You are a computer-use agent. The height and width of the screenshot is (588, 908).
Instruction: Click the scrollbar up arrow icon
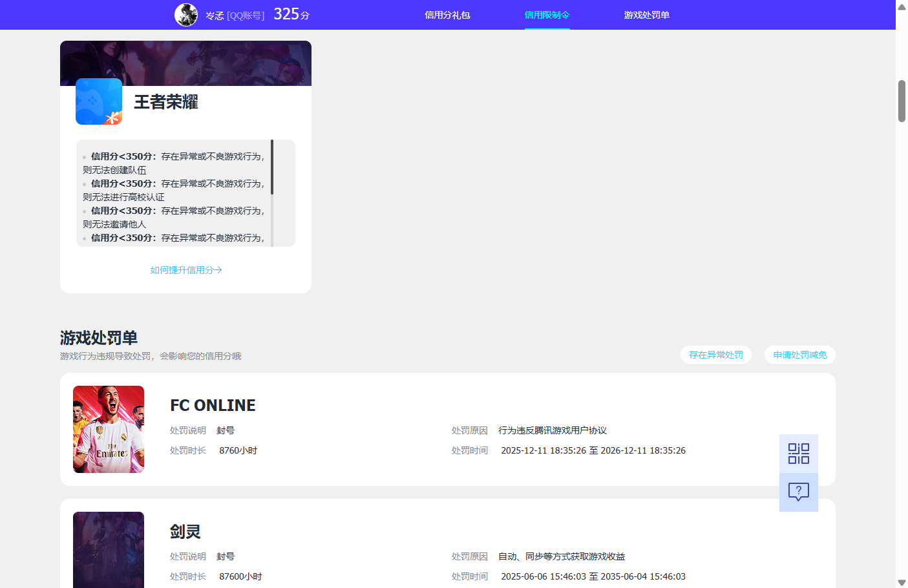click(901, 6)
